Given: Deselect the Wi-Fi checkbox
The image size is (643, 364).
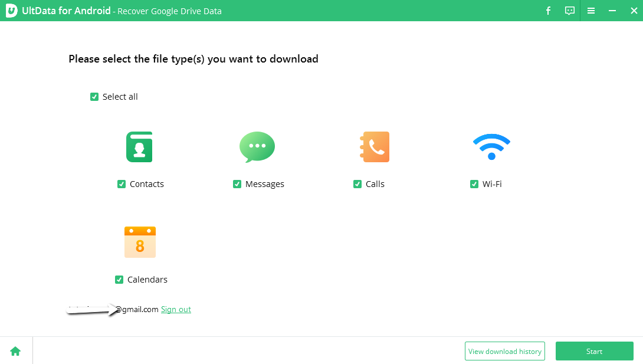Looking at the screenshot, I should click(474, 184).
